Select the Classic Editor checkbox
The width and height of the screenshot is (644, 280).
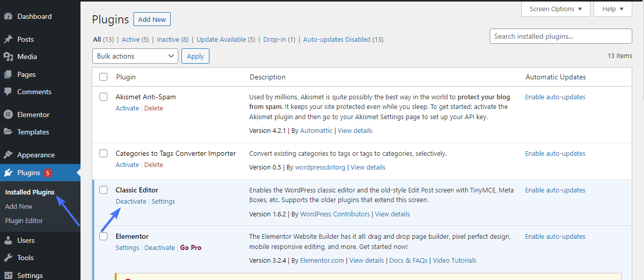[x=103, y=190]
